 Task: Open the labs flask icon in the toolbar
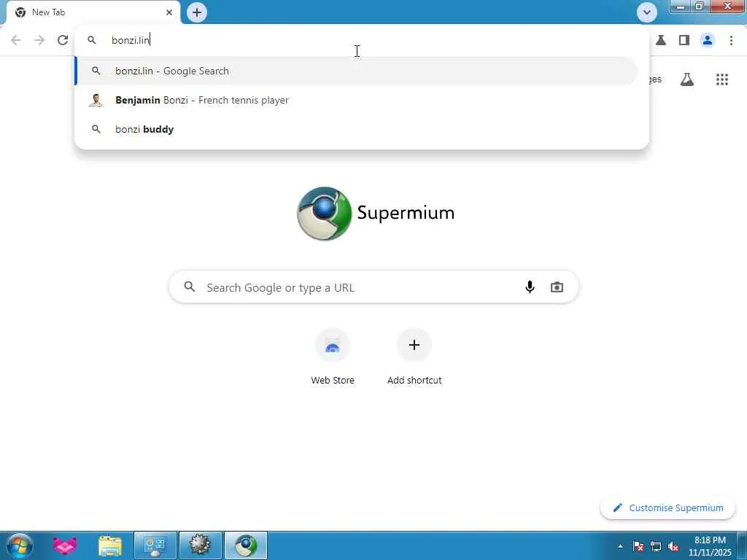[x=661, y=40]
